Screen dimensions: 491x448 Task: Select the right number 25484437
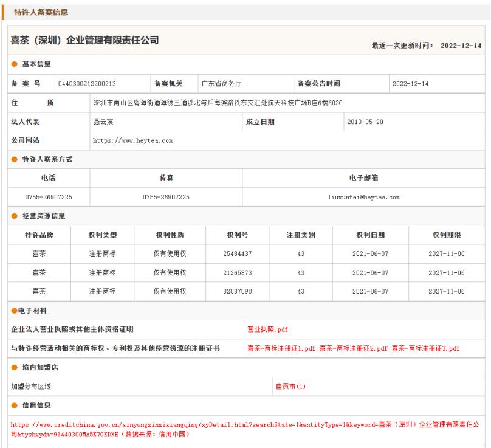(x=238, y=253)
